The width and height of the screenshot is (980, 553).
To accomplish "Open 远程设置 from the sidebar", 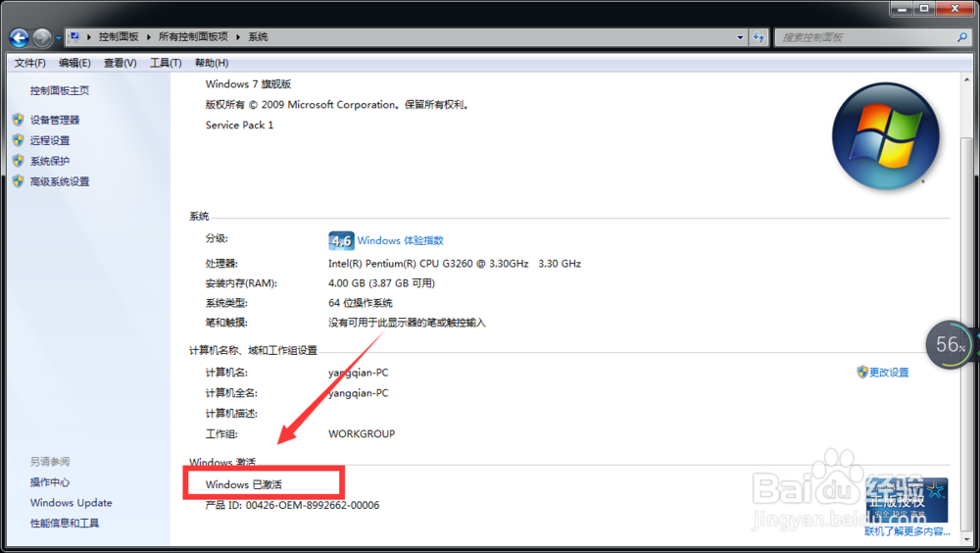I will click(50, 141).
